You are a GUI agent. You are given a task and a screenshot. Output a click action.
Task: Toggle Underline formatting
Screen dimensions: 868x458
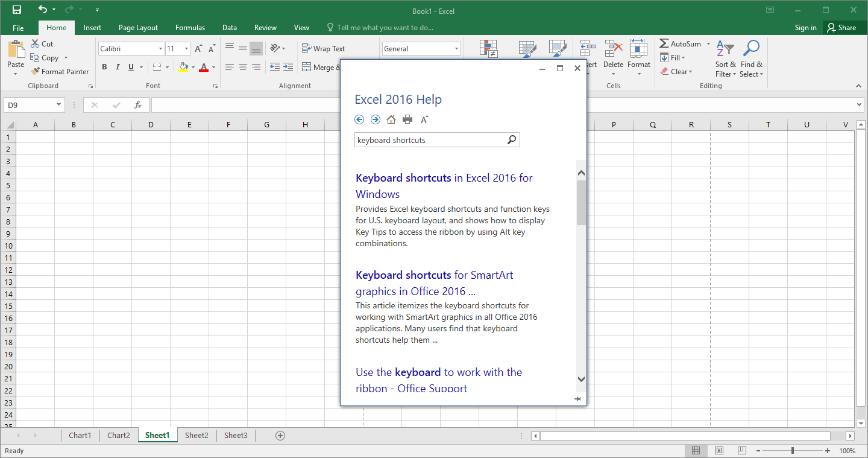131,67
